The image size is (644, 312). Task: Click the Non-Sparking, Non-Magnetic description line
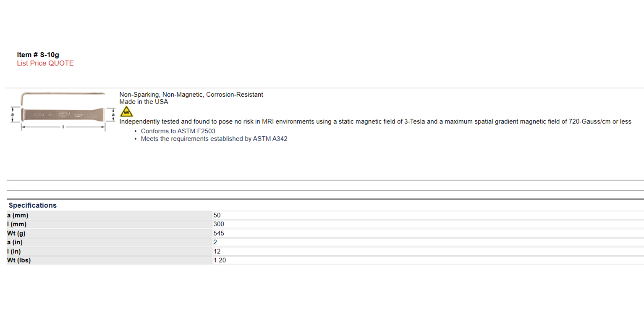[191, 95]
